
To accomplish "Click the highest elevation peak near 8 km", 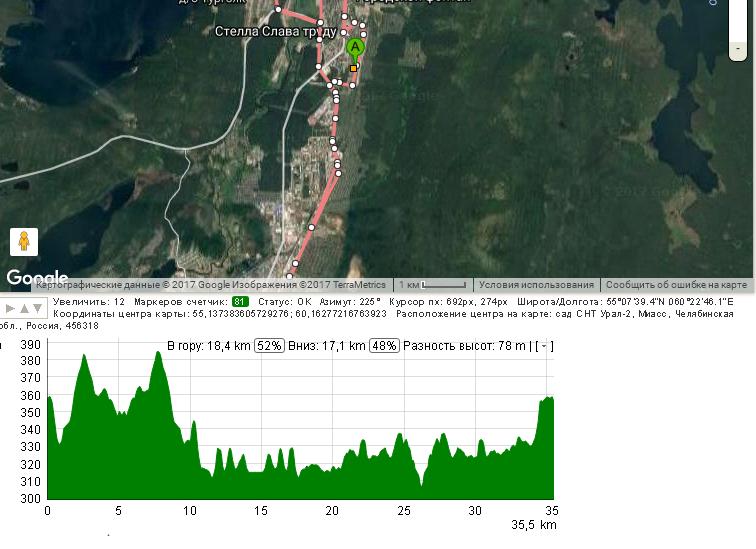I will point(158,353).
